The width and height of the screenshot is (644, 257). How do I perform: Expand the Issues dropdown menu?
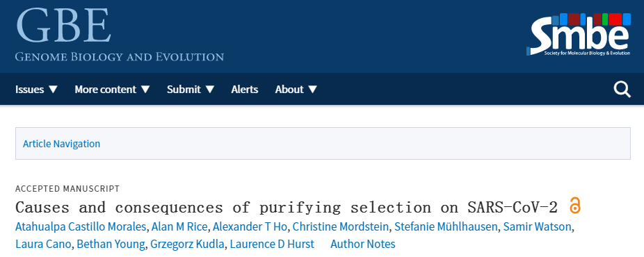tap(37, 90)
